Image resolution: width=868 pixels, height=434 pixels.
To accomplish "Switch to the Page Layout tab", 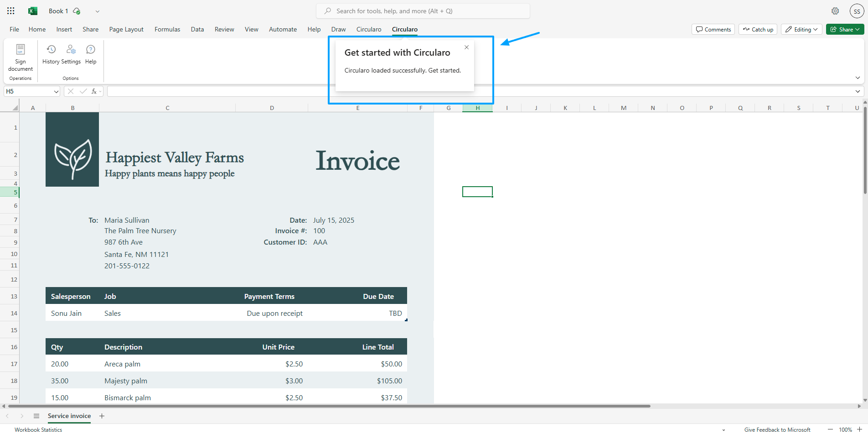I will point(126,29).
